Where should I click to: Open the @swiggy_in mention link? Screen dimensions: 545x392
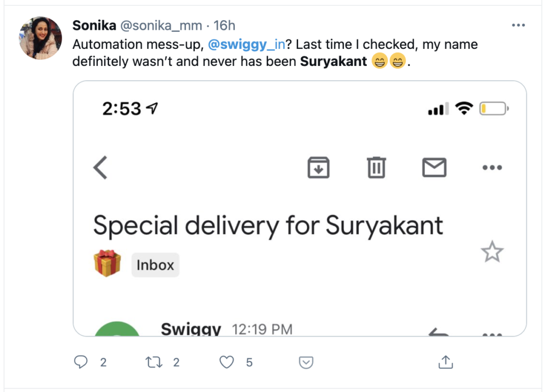point(250,44)
